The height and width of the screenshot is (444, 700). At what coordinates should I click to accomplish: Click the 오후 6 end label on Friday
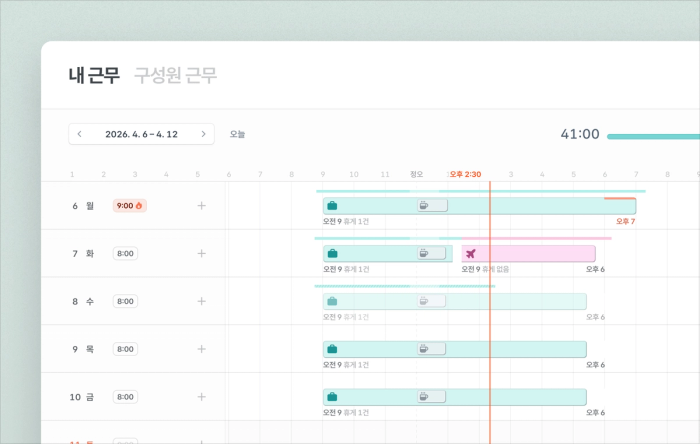596,412
